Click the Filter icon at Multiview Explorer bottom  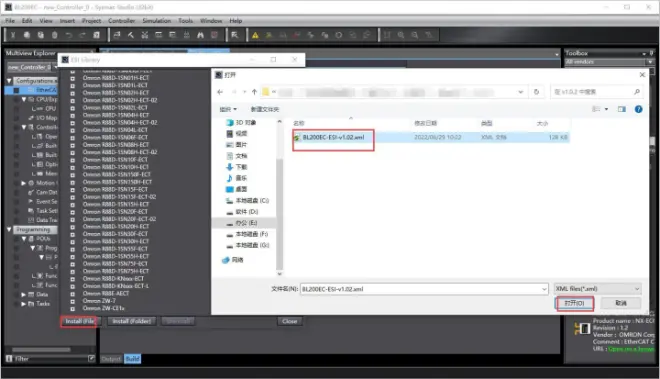click(x=9, y=359)
